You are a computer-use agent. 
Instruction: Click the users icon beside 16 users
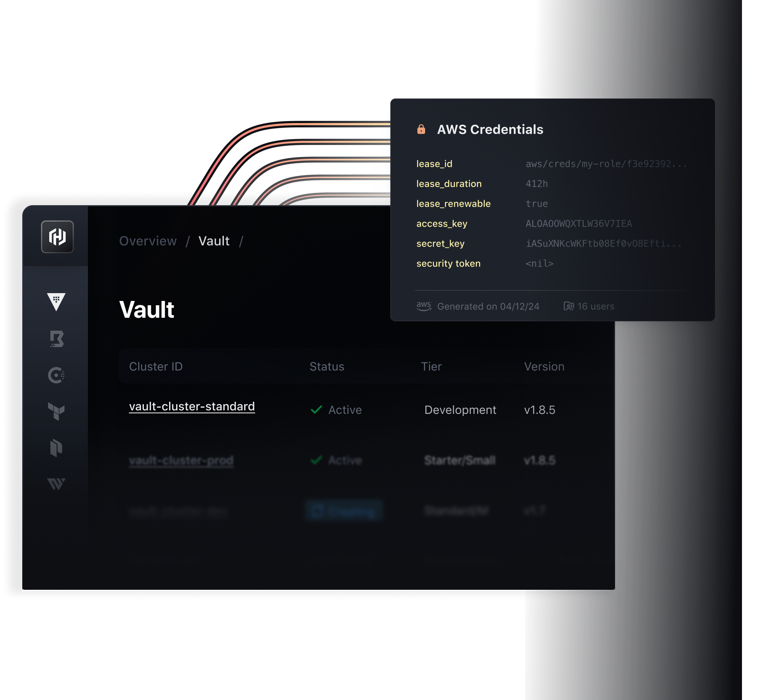point(568,306)
